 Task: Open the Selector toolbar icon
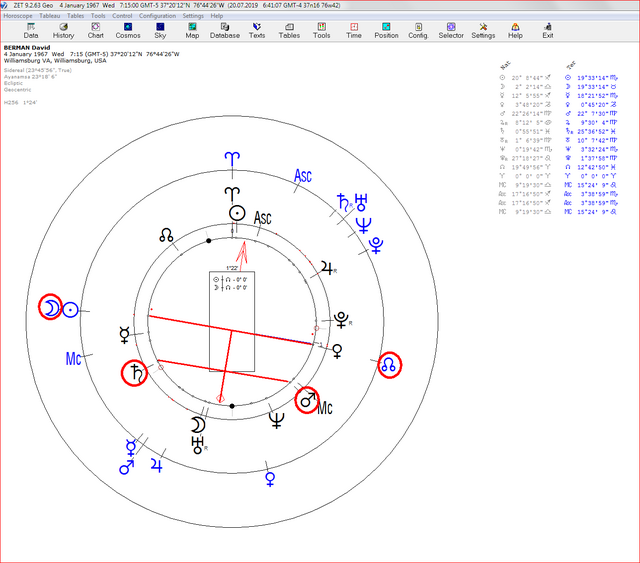point(451,31)
